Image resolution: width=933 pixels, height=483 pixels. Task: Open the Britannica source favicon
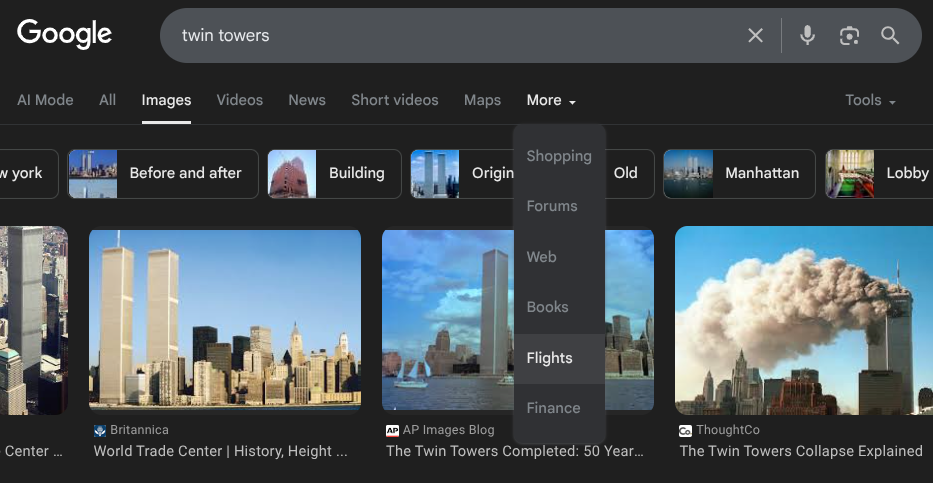pyautogui.click(x=100, y=430)
